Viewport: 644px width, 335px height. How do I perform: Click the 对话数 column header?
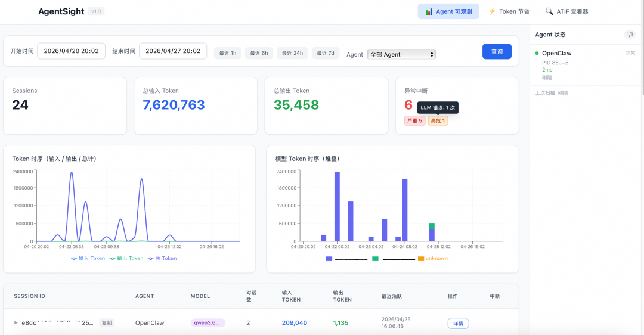pos(251,296)
